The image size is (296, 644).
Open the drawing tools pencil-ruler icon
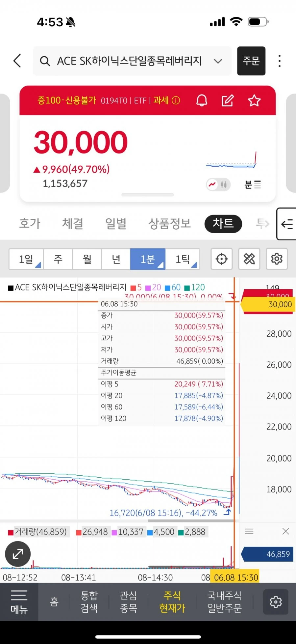pyautogui.click(x=249, y=259)
